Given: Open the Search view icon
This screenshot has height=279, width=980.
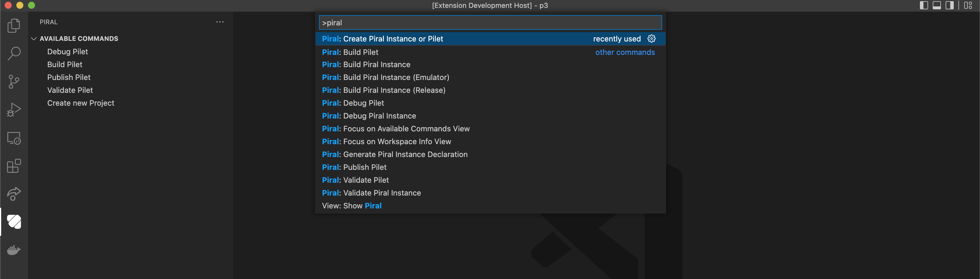Looking at the screenshot, I should point(14,54).
